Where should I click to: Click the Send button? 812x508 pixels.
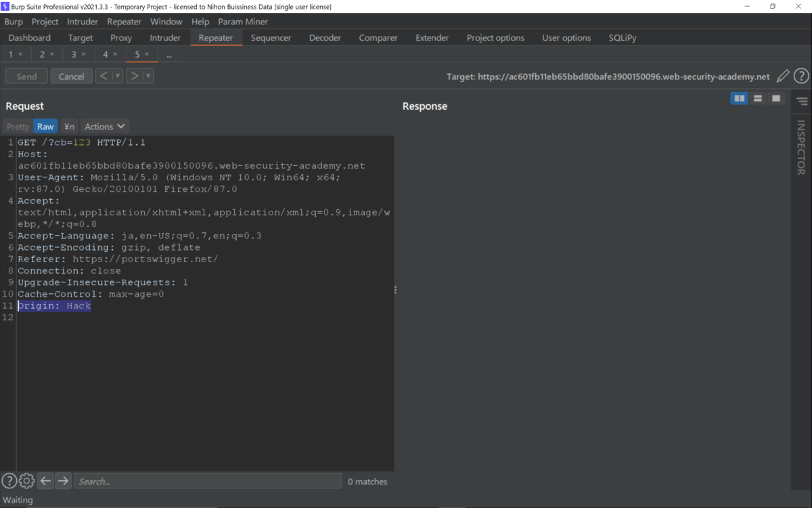[x=26, y=77]
